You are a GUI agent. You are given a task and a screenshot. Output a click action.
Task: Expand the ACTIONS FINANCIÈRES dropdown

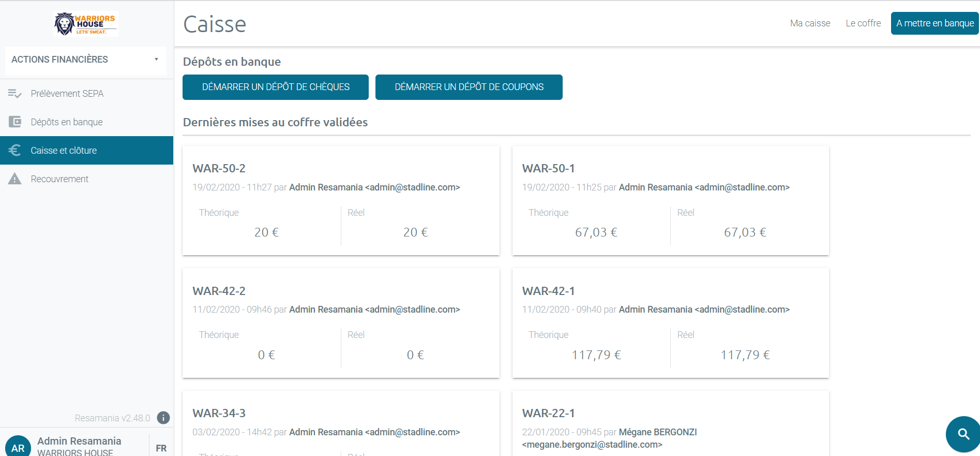[x=86, y=60]
